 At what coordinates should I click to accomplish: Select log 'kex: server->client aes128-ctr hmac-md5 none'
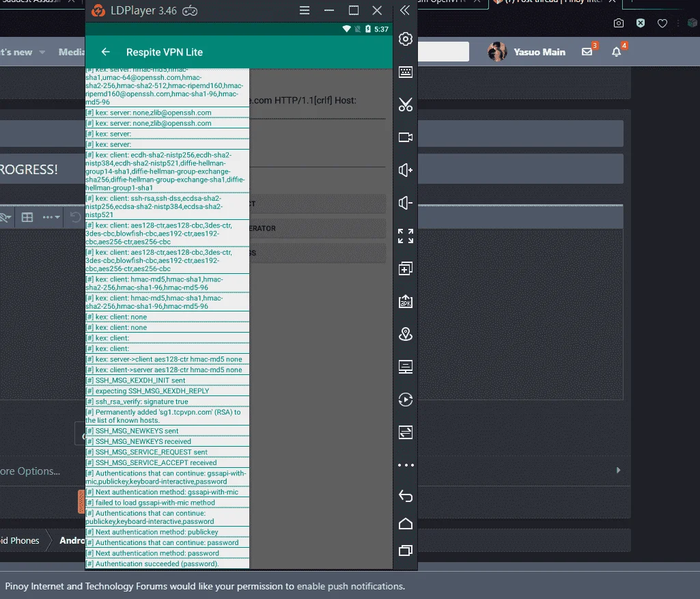[x=167, y=359]
